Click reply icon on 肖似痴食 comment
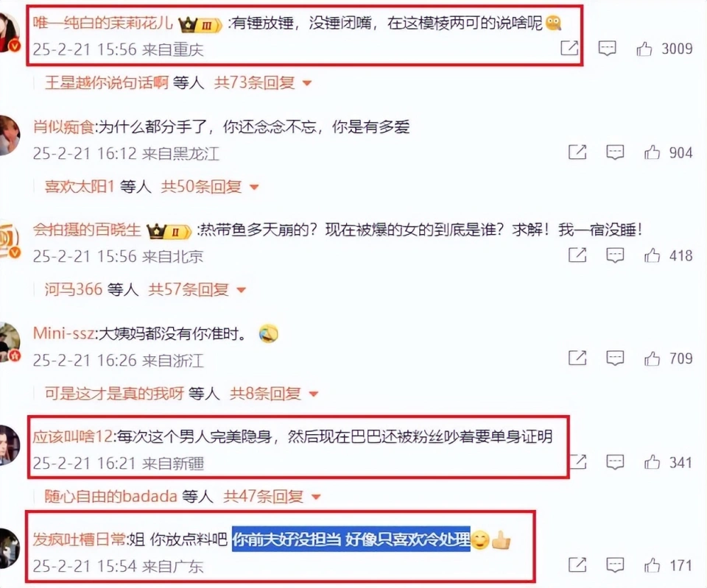This screenshot has height=588, width=707. click(x=615, y=152)
